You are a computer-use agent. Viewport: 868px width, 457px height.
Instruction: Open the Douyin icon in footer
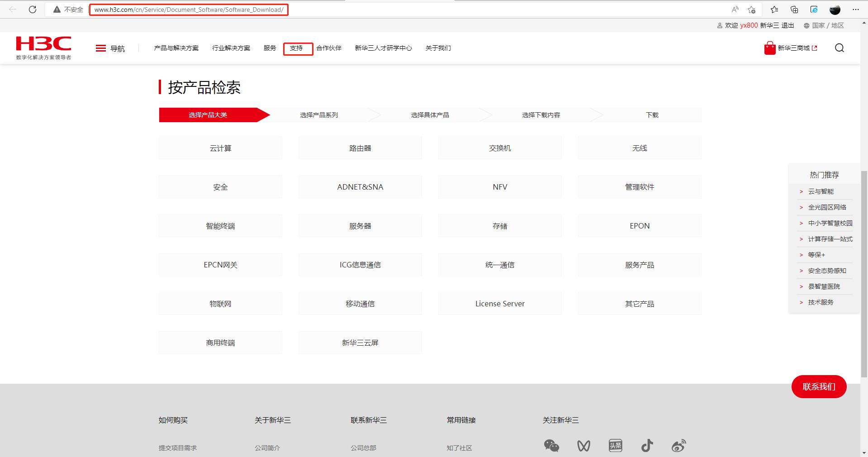[647, 446]
